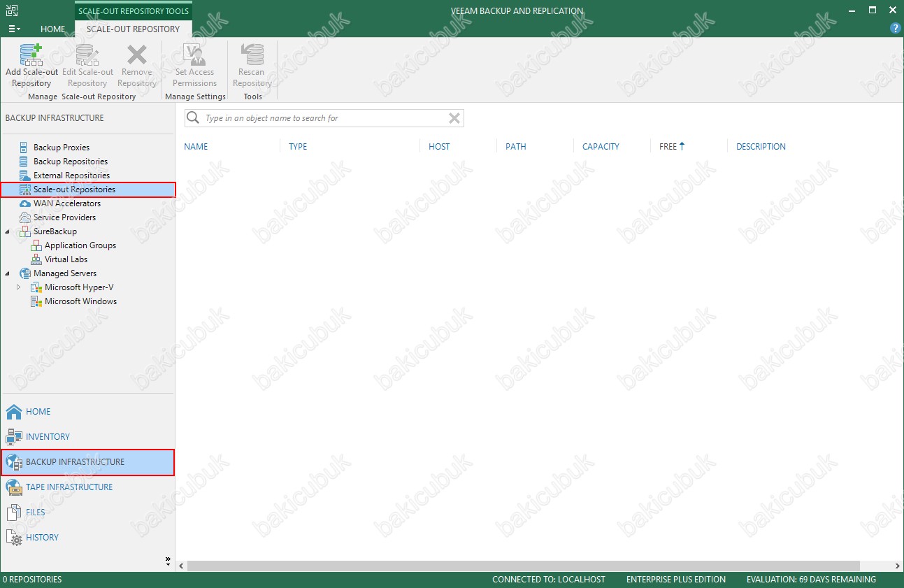The height and width of the screenshot is (588, 904).
Task: Sort by the Type column header
Action: pyautogui.click(x=298, y=147)
